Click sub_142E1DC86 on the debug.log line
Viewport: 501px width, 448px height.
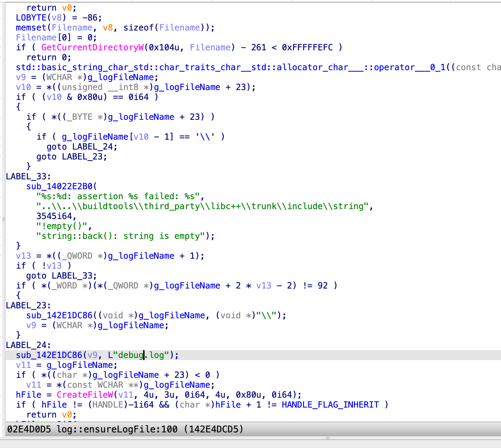(x=49, y=355)
